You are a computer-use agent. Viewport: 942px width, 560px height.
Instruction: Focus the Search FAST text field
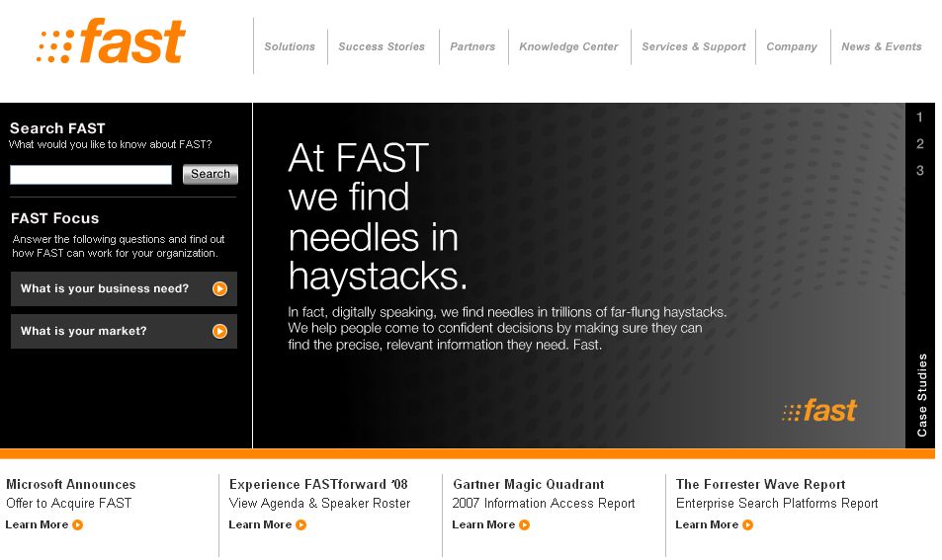click(91, 175)
